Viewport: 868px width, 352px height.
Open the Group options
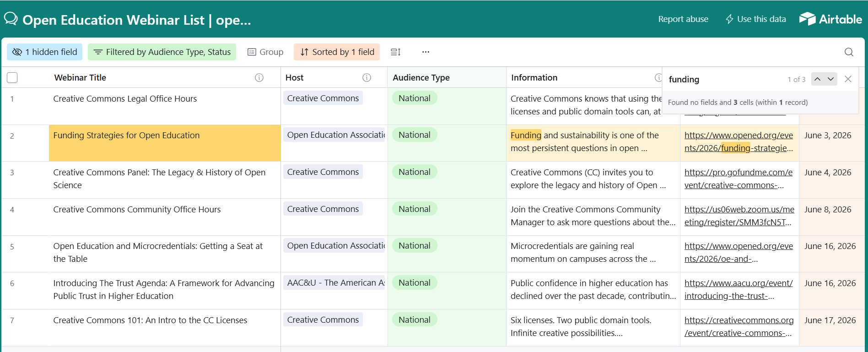pos(265,52)
